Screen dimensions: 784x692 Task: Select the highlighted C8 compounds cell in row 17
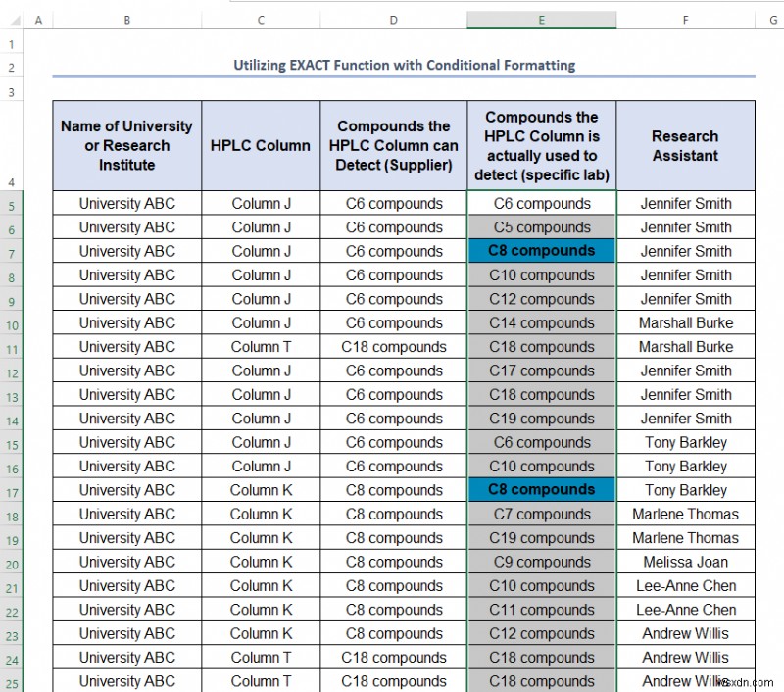click(x=541, y=489)
